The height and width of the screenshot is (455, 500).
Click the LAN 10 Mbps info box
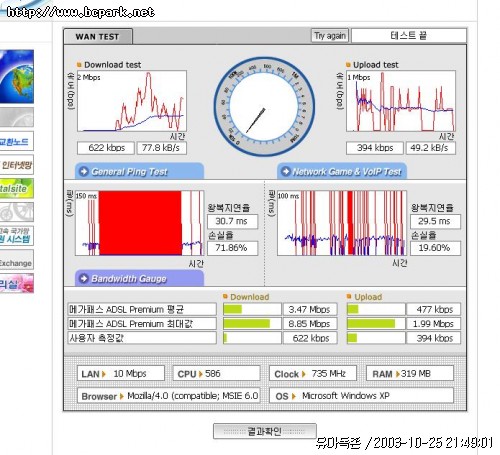click(x=121, y=373)
